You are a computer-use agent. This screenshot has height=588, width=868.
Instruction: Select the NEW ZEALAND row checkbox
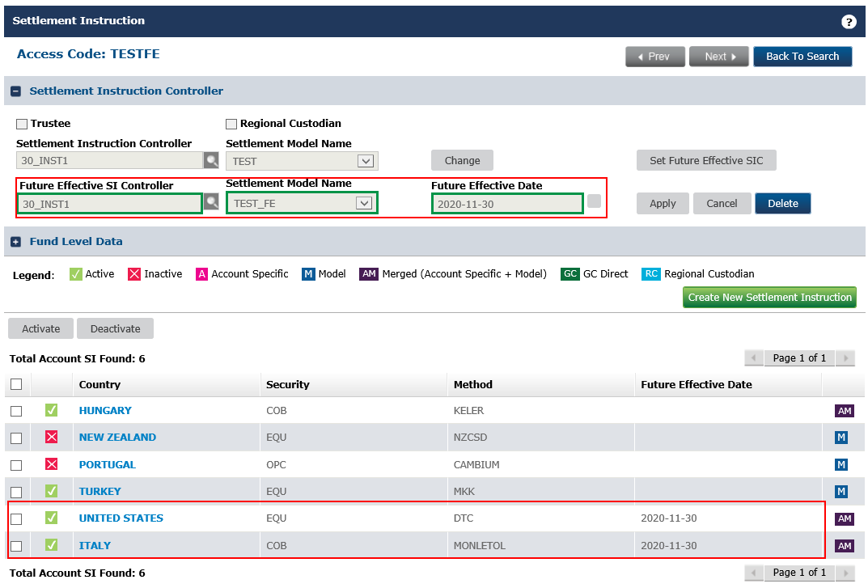(16, 438)
